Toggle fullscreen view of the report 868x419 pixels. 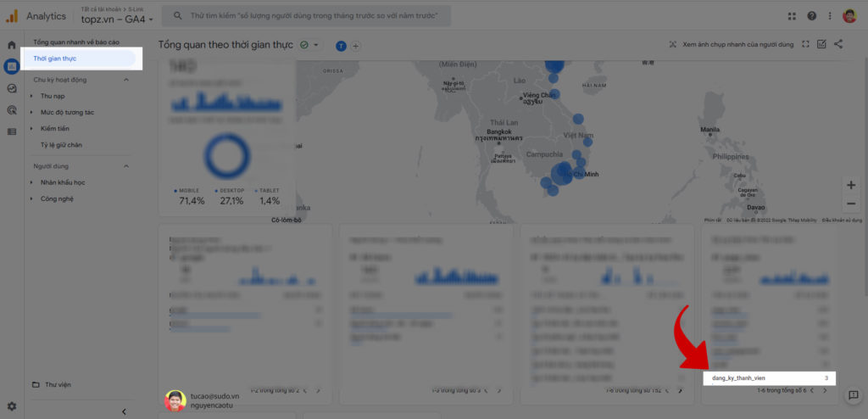pyautogui.click(x=805, y=44)
